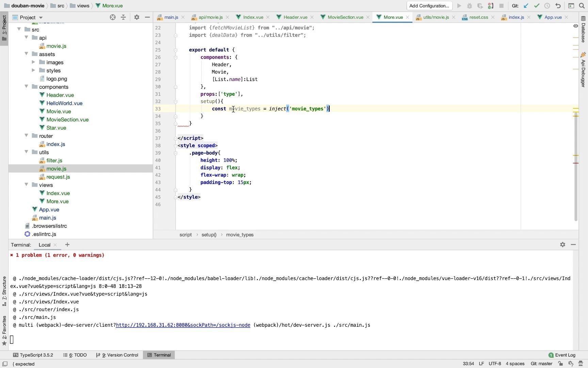Collapse the router folder

[x=26, y=136]
